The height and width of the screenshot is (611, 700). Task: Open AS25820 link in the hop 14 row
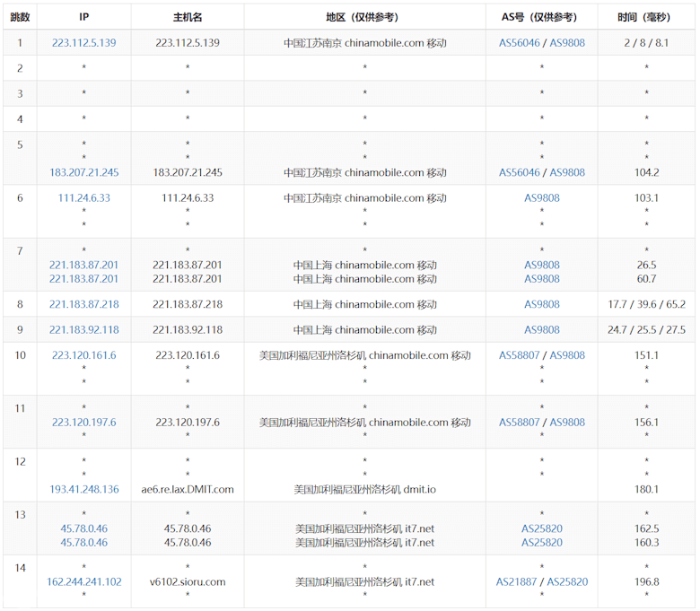click(x=567, y=581)
